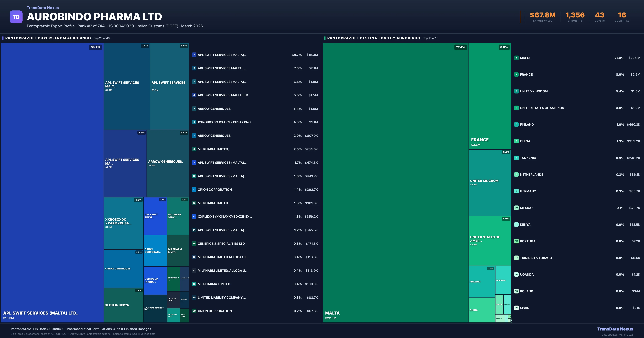Click the TD logo icon

point(16,17)
